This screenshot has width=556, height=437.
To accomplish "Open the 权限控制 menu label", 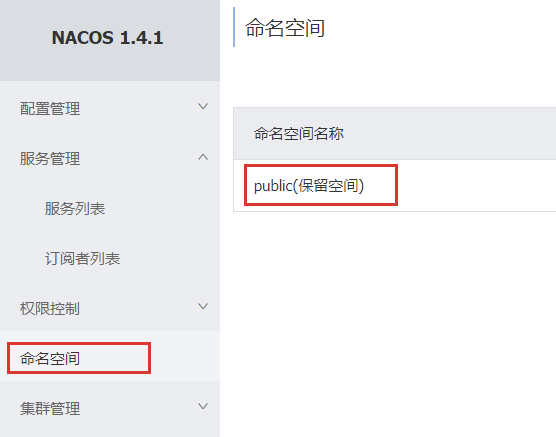I will (50, 309).
